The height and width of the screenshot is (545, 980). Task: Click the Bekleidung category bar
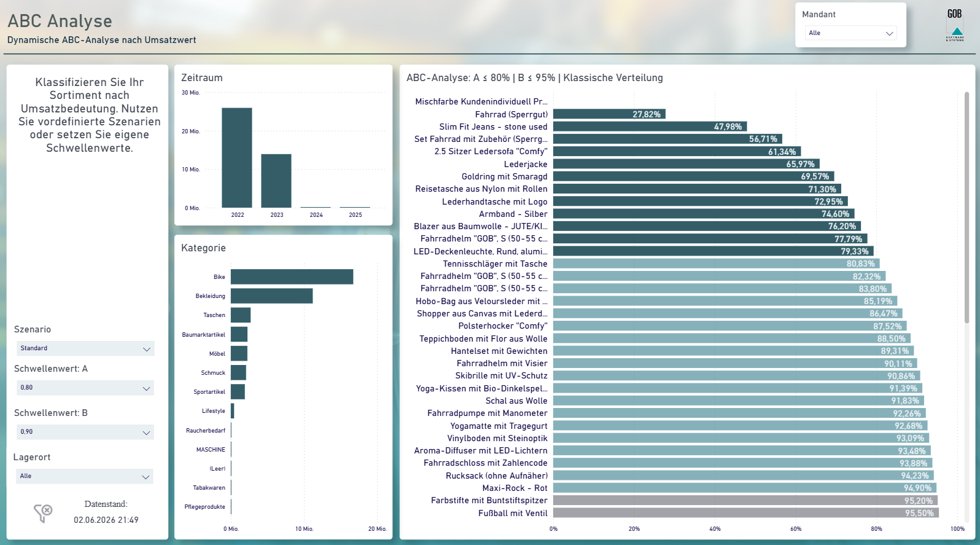[272, 296]
